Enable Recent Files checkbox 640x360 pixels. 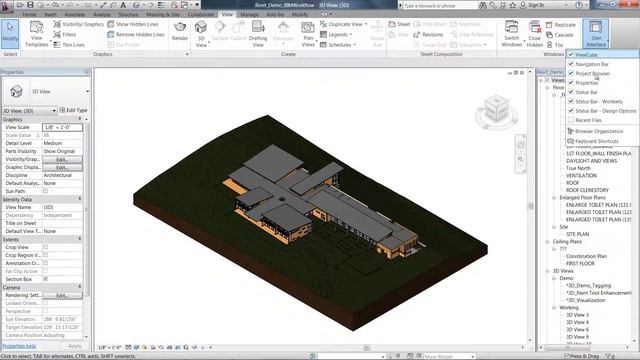click(571, 120)
